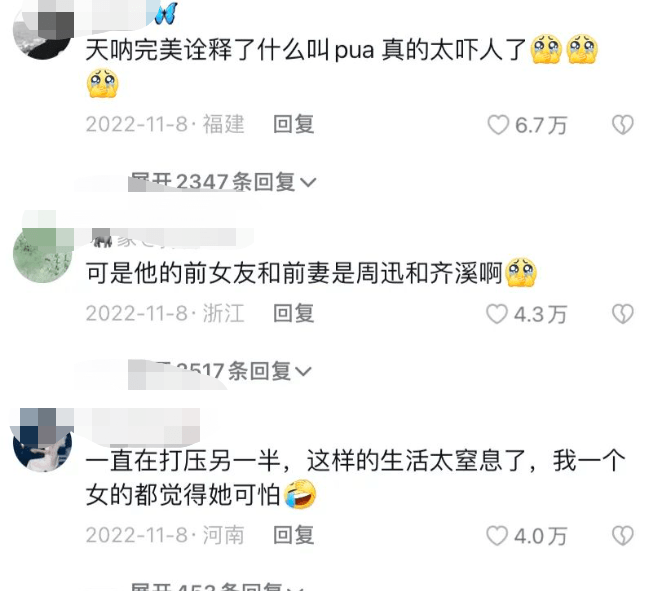Screen dimensions: 648x591
Task: Reply to the comment from 河南
Action: click(x=294, y=535)
